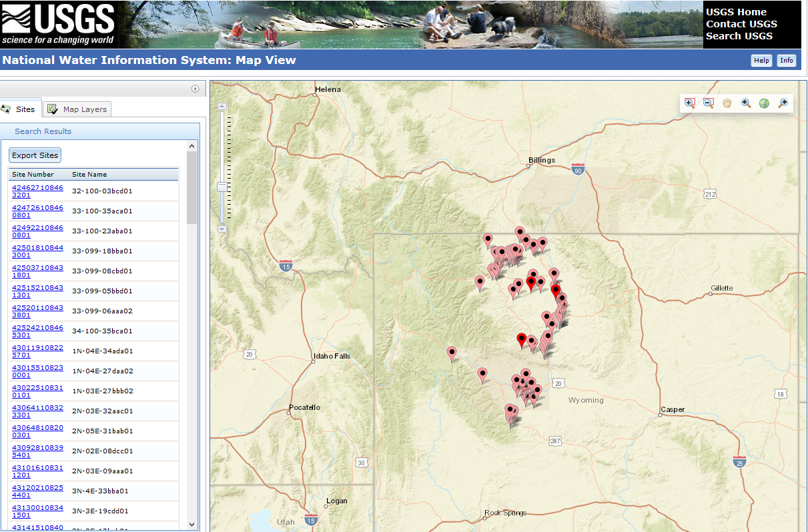The height and width of the screenshot is (532, 808).
Task: Activate the Pan hand tool
Action: pyautogui.click(x=727, y=103)
